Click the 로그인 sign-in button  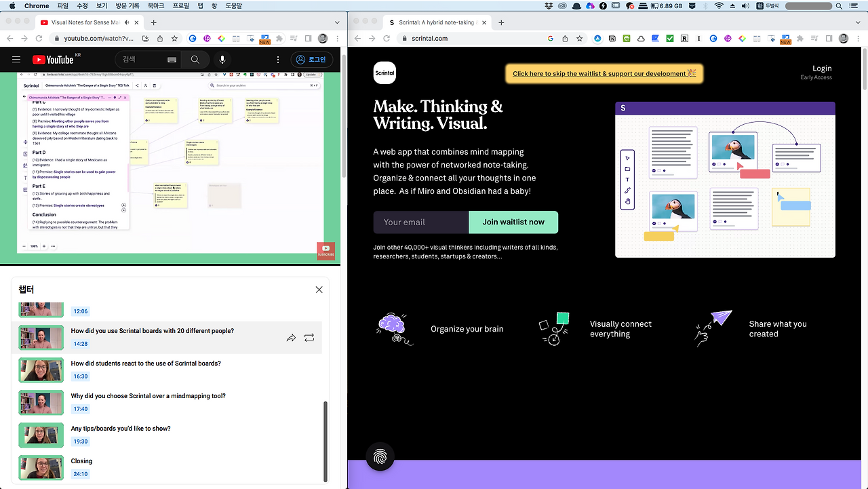pos(311,60)
